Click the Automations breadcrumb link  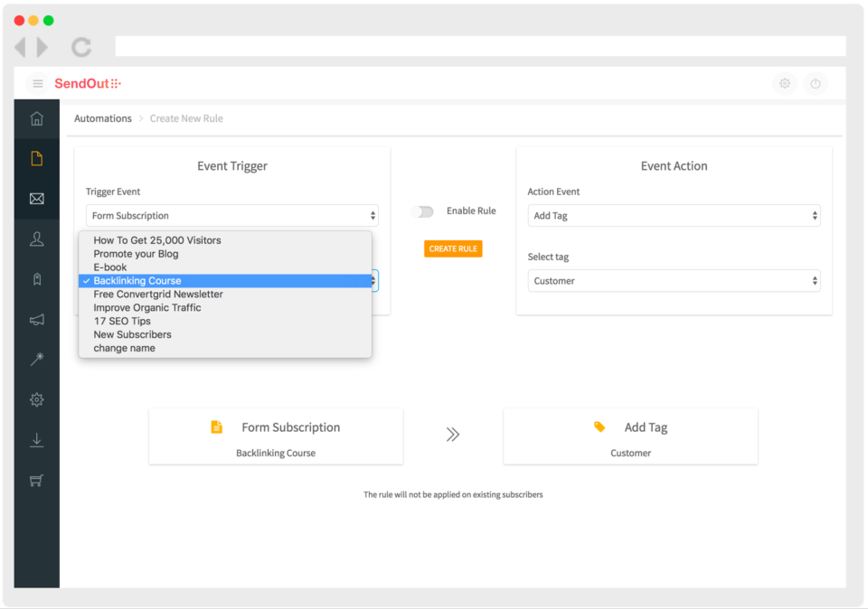[x=102, y=117]
